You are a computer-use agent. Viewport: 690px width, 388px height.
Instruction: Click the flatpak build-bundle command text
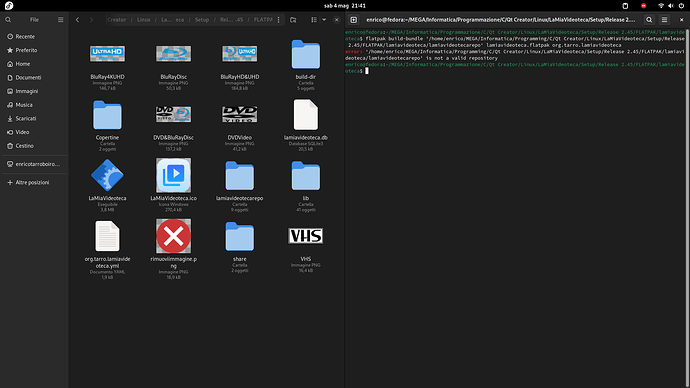click(x=515, y=42)
